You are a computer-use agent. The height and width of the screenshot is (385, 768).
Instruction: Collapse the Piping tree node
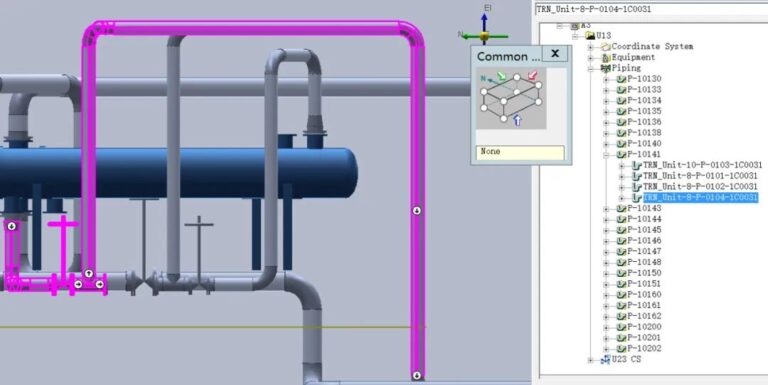point(591,69)
